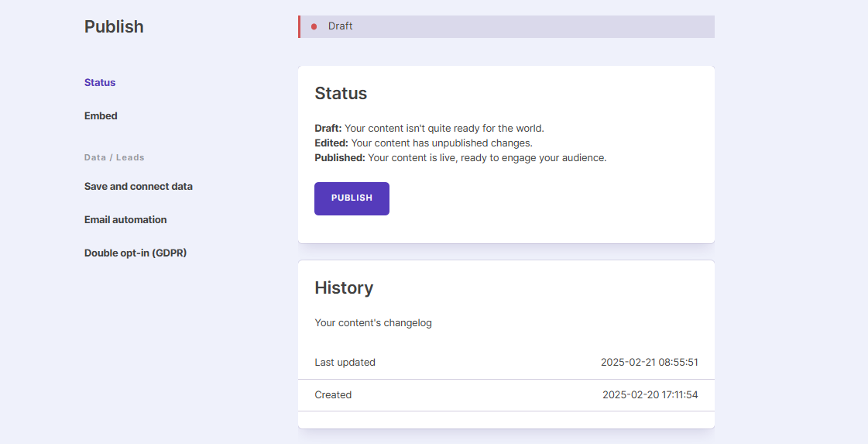Click the Data / Leads section label

[x=115, y=157]
